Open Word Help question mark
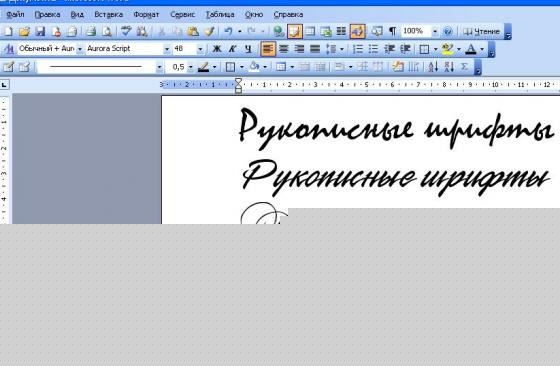 [x=447, y=31]
